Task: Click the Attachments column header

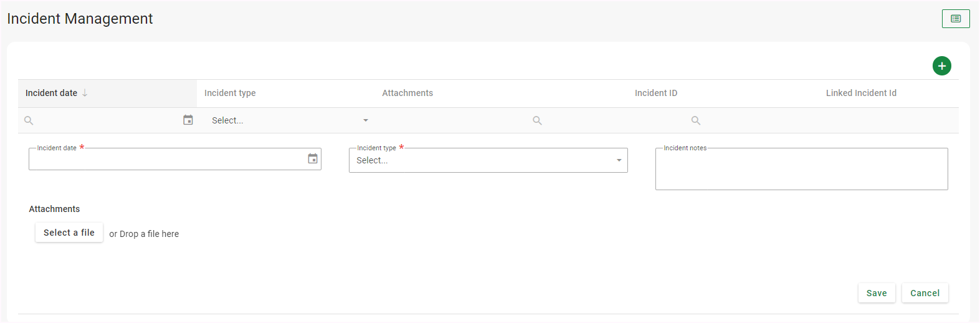Action: tap(407, 93)
